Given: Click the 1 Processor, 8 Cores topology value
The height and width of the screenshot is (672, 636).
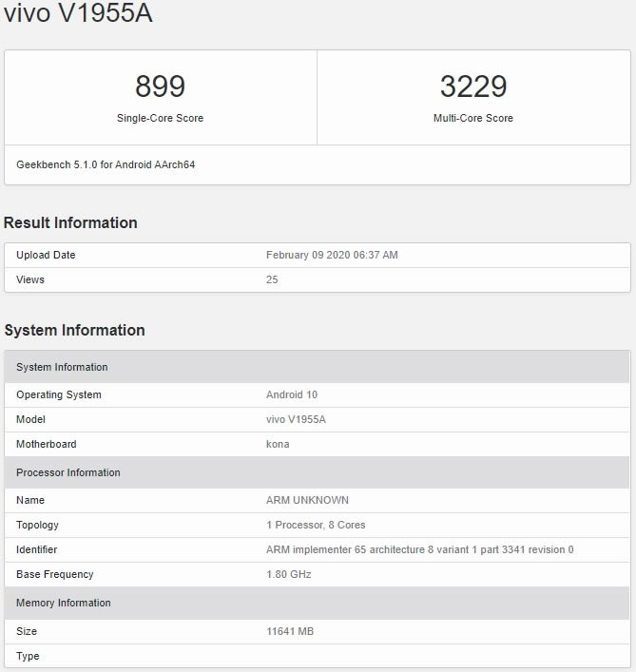Looking at the screenshot, I should click(x=316, y=525).
